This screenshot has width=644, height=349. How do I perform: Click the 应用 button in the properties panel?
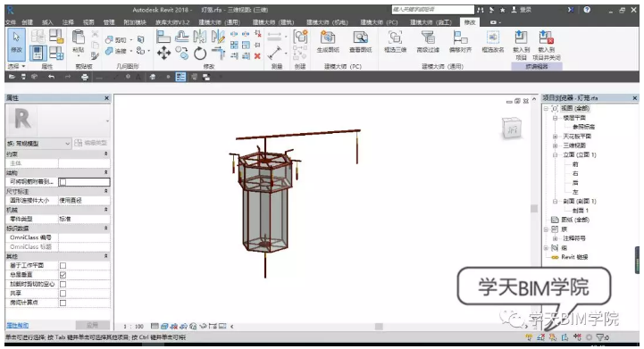coord(92,325)
